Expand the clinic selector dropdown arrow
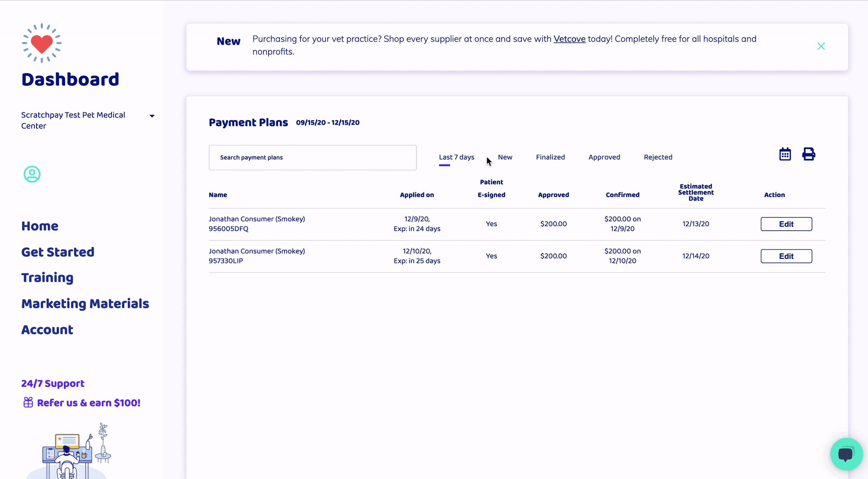The width and height of the screenshot is (868, 479). click(x=152, y=116)
